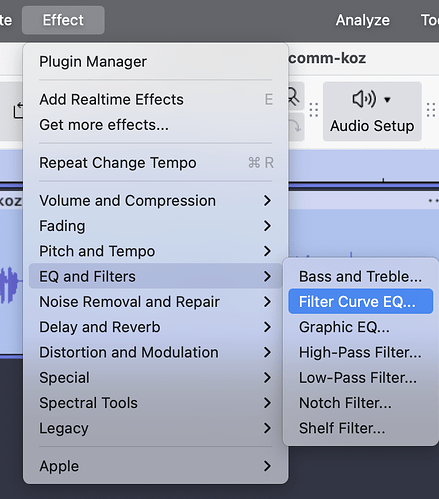Viewport: 439px width, 499px height.
Task: Expand Volume and Compression submenu
Action: [x=155, y=201]
